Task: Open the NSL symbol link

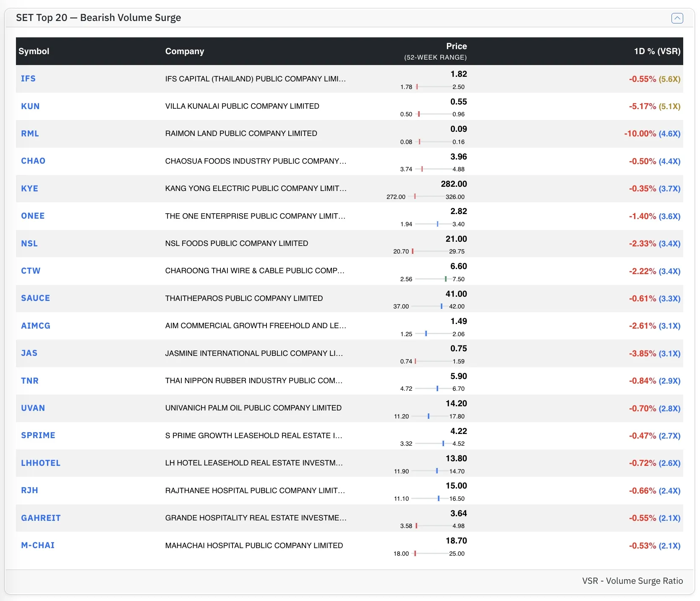Action: click(x=29, y=243)
